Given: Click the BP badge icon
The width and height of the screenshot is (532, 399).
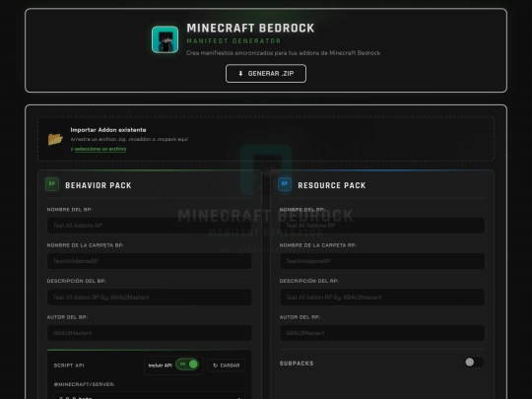Looking at the screenshot, I should (x=52, y=184).
